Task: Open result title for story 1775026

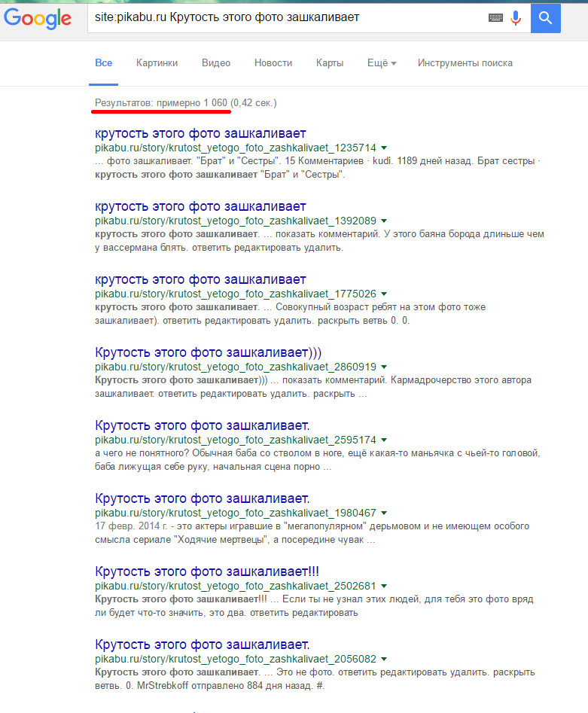Action: pos(200,279)
